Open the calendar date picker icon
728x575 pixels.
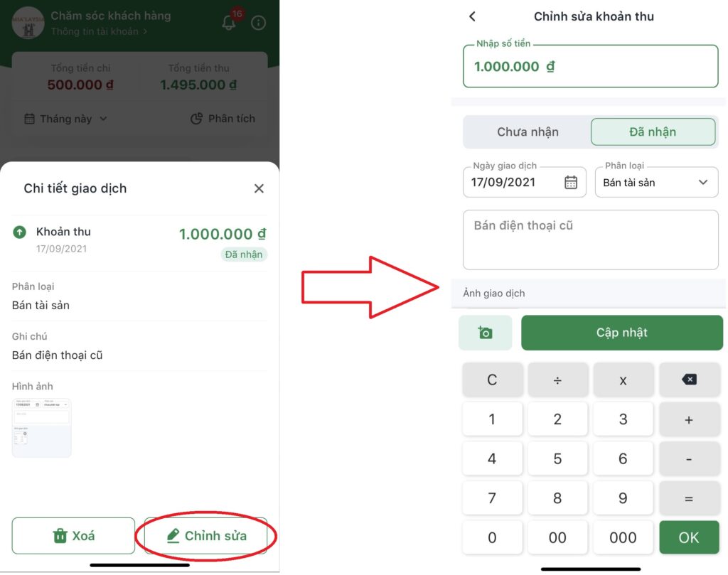(x=571, y=183)
